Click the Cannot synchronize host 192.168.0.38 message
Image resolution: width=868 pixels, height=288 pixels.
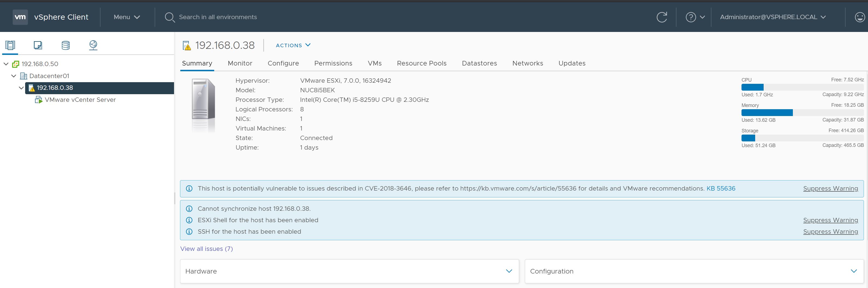(x=254, y=209)
